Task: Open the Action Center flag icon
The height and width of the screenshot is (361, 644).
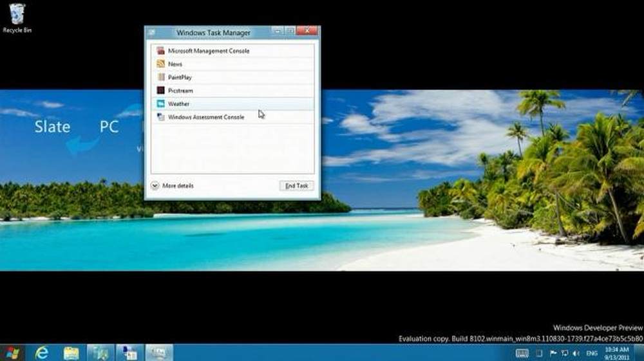Action: (553, 353)
